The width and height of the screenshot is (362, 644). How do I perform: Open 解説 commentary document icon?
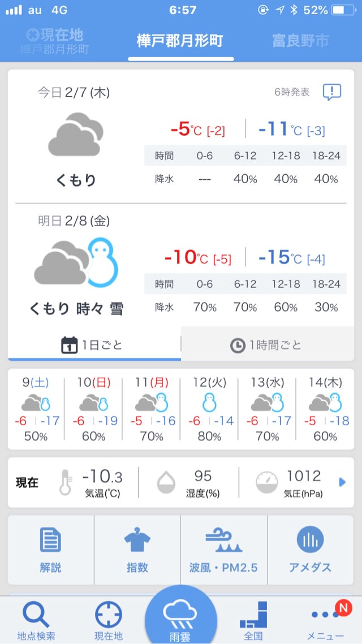point(50,550)
